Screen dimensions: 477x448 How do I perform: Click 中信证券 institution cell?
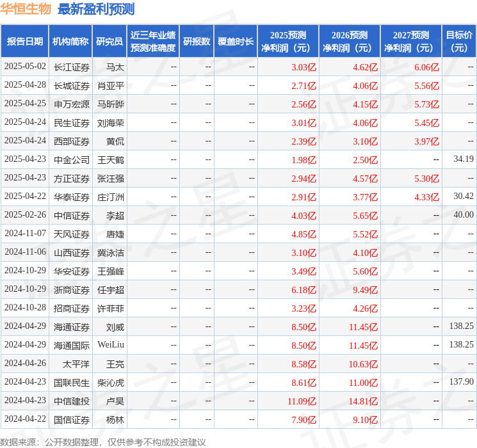(x=72, y=216)
